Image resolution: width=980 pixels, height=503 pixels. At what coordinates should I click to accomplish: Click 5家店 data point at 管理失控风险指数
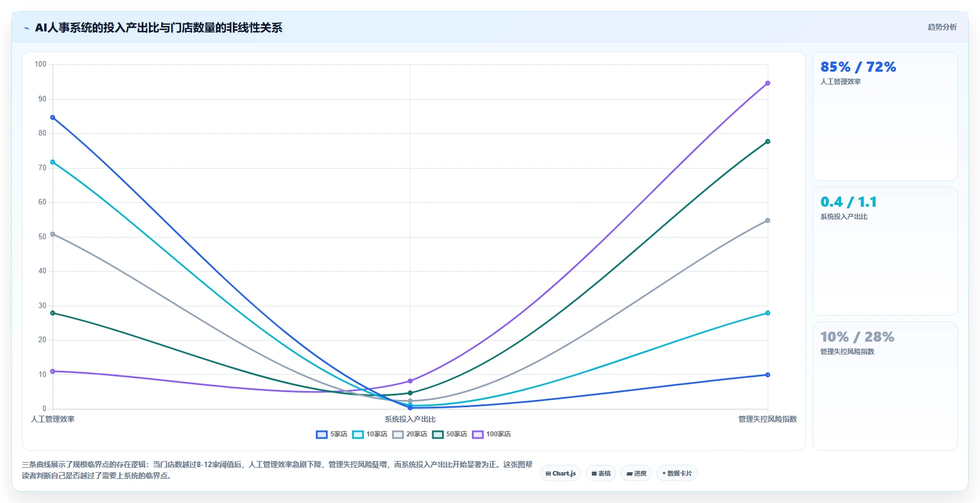(x=767, y=375)
